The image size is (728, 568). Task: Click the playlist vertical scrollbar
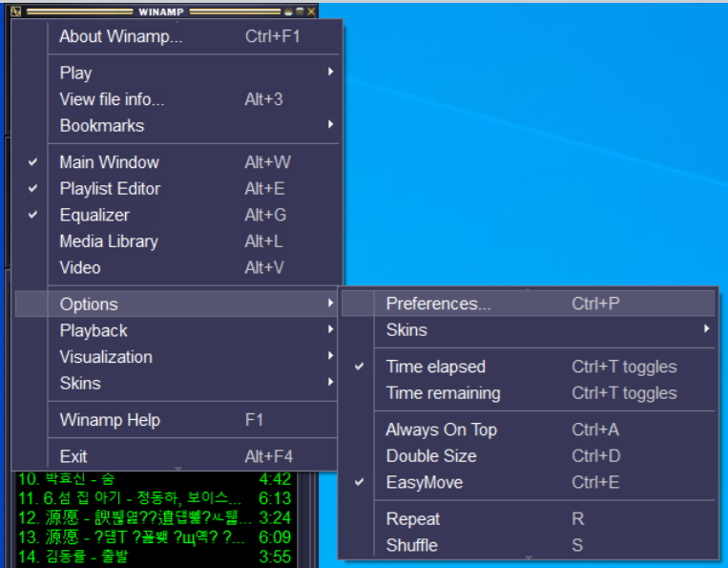(305, 519)
